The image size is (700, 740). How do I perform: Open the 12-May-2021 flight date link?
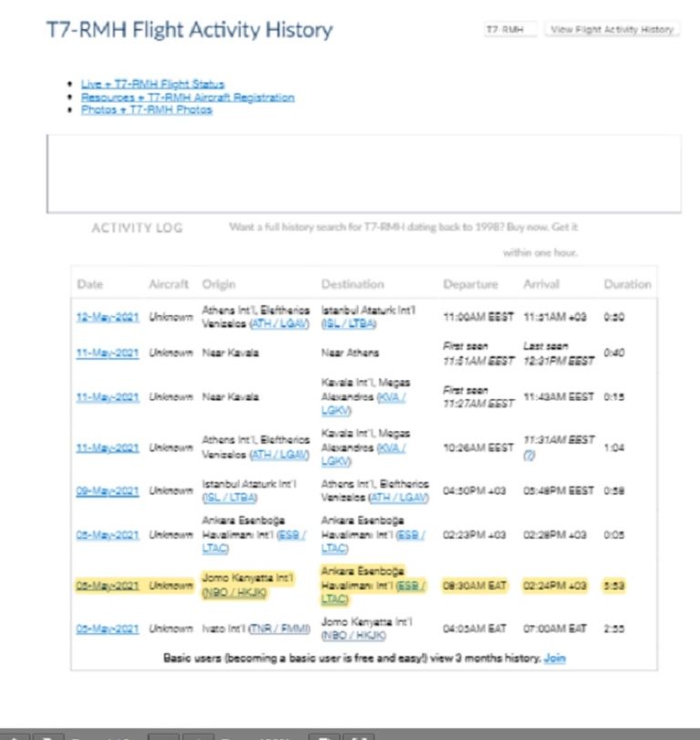click(x=108, y=317)
